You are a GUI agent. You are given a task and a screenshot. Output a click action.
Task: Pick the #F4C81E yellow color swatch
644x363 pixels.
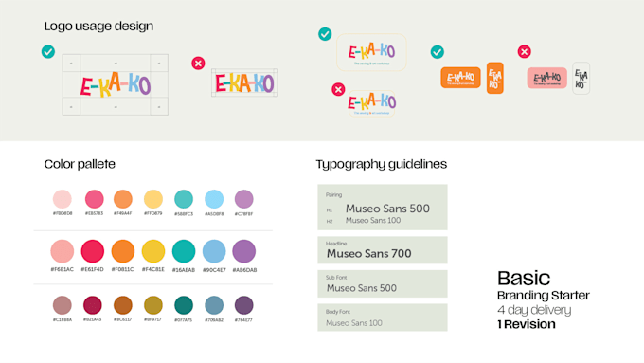click(x=153, y=251)
